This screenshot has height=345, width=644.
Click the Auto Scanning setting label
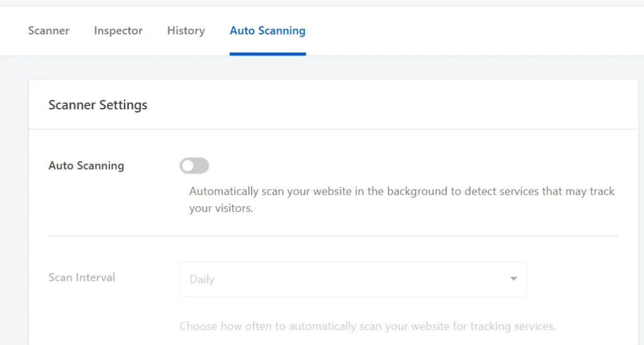tap(86, 166)
